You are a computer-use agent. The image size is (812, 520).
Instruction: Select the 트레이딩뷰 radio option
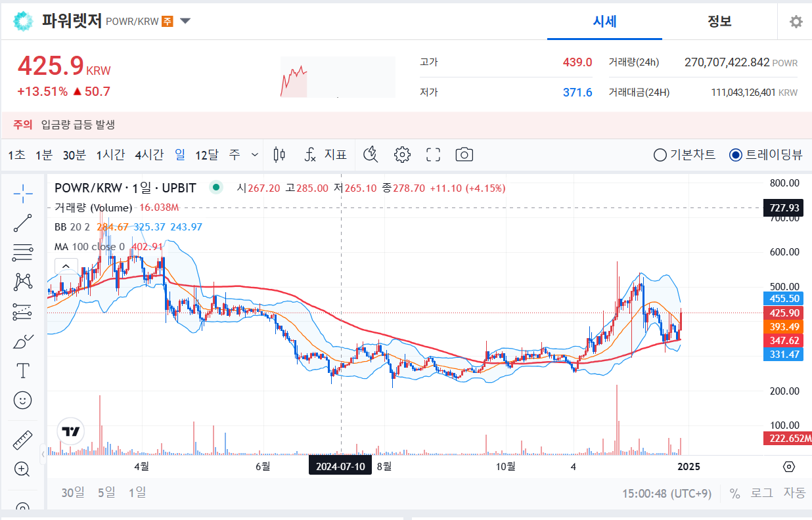[x=766, y=155]
